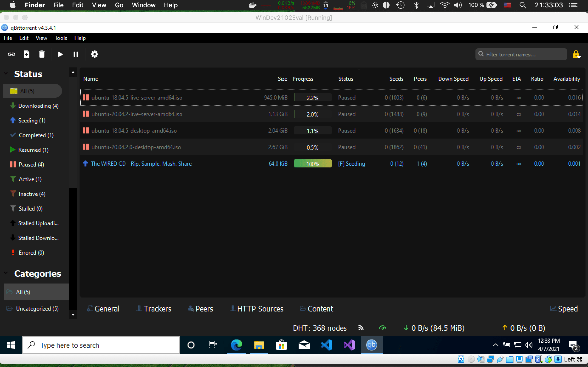Viewport: 588px width, 367px height.
Task: Switch to the Trackers tab
Action: [158, 309]
